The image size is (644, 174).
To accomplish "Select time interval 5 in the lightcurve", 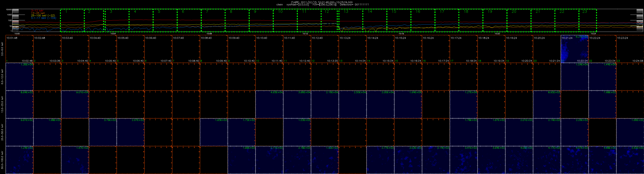I will click(165, 21).
